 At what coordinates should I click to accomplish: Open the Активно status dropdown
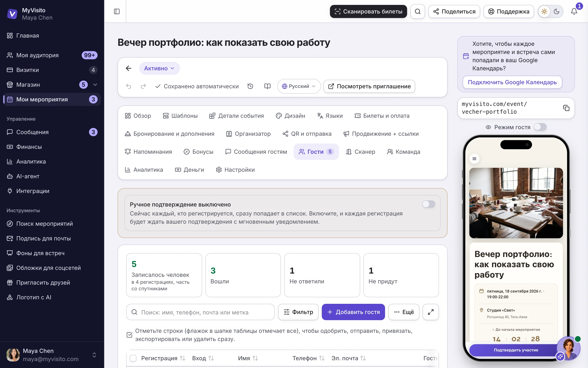point(159,68)
